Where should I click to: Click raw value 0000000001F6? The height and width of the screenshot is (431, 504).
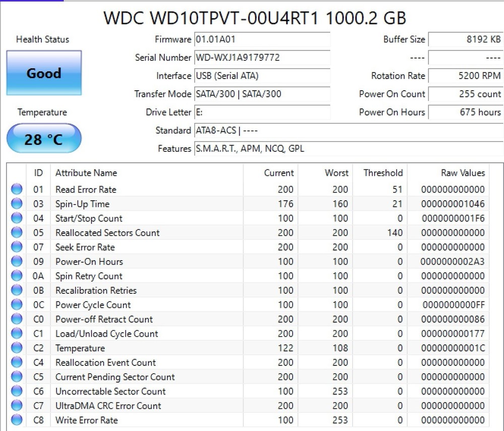453,218
